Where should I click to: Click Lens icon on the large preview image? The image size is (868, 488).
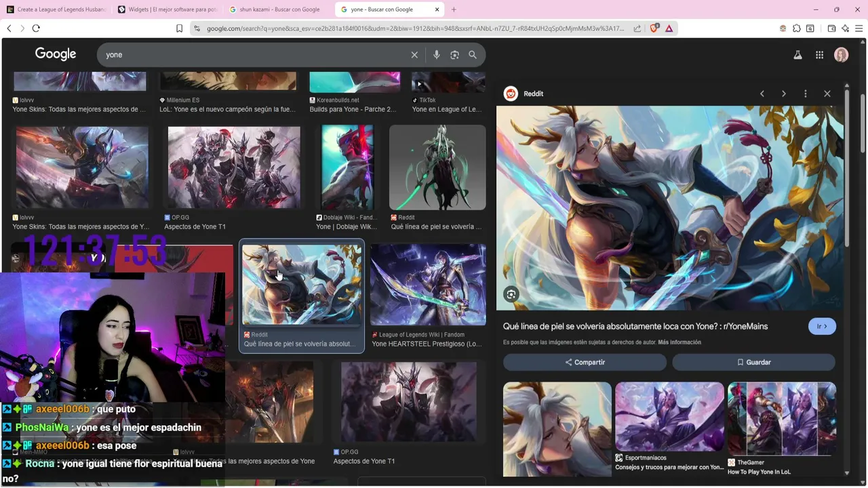coord(511,293)
